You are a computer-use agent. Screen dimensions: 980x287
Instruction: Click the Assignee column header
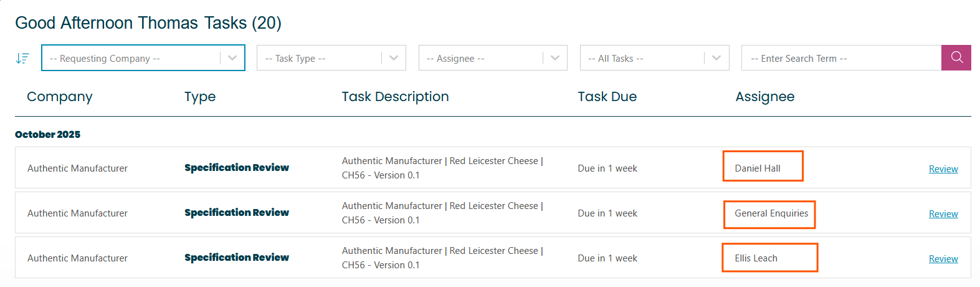point(764,97)
